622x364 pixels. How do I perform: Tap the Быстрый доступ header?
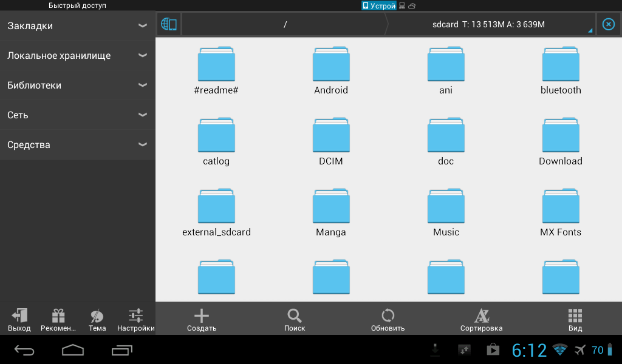pyautogui.click(x=77, y=5)
